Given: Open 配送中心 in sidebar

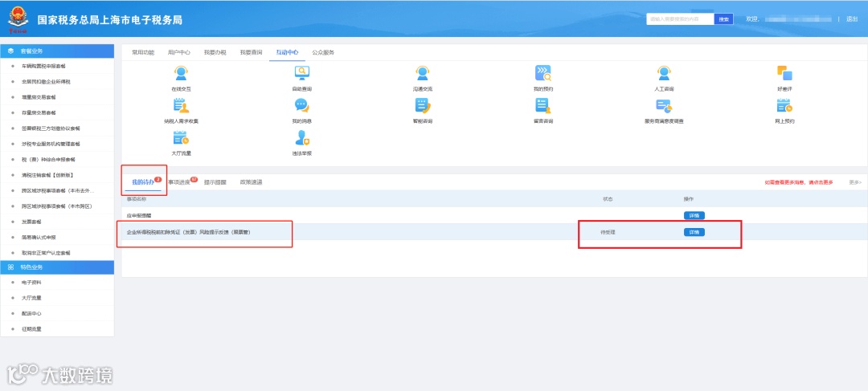Looking at the screenshot, I should 31,313.
